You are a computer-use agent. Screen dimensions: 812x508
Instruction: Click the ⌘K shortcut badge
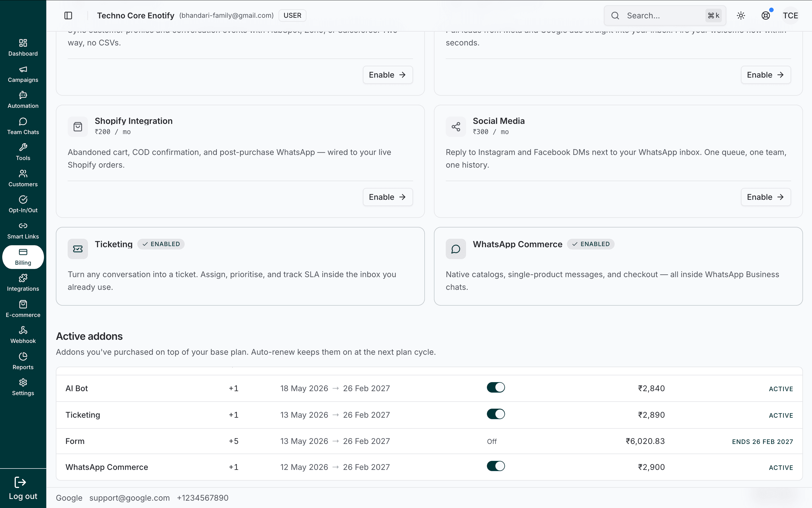coord(713,16)
